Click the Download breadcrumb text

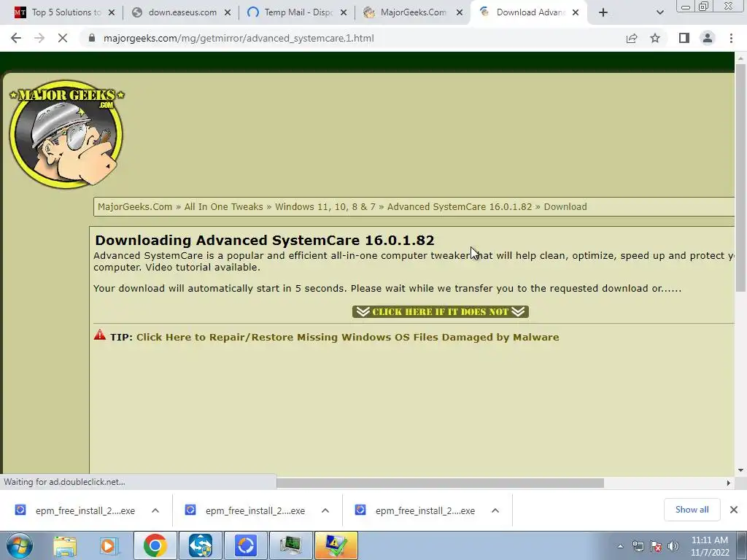565,206
